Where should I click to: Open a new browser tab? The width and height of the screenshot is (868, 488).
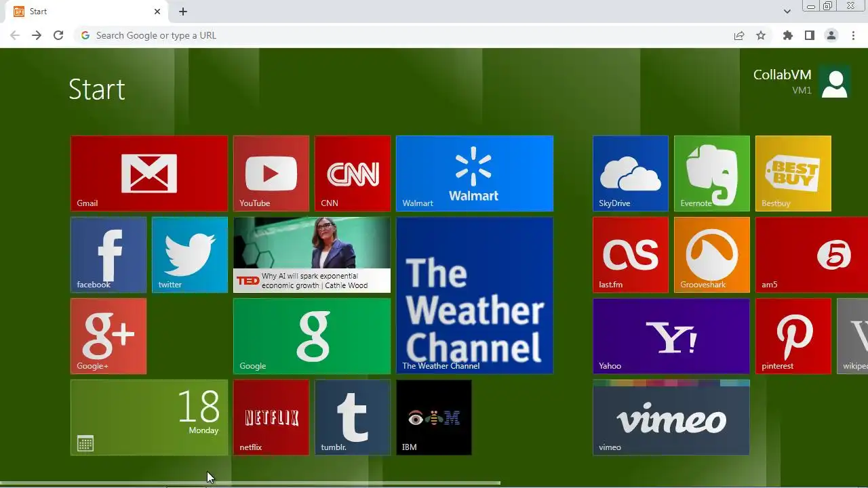[183, 12]
